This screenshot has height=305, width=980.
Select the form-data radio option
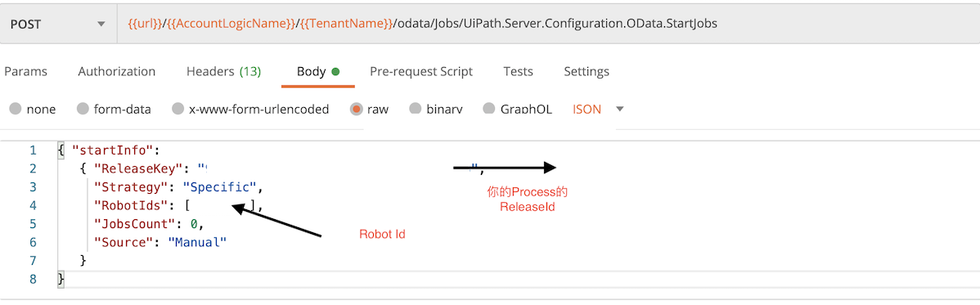[x=83, y=110]
